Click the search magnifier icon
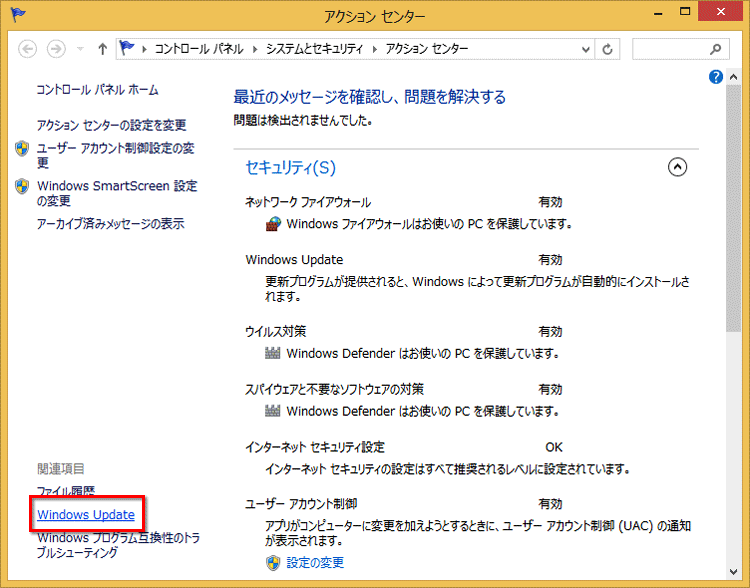 (x=715, y=49)
